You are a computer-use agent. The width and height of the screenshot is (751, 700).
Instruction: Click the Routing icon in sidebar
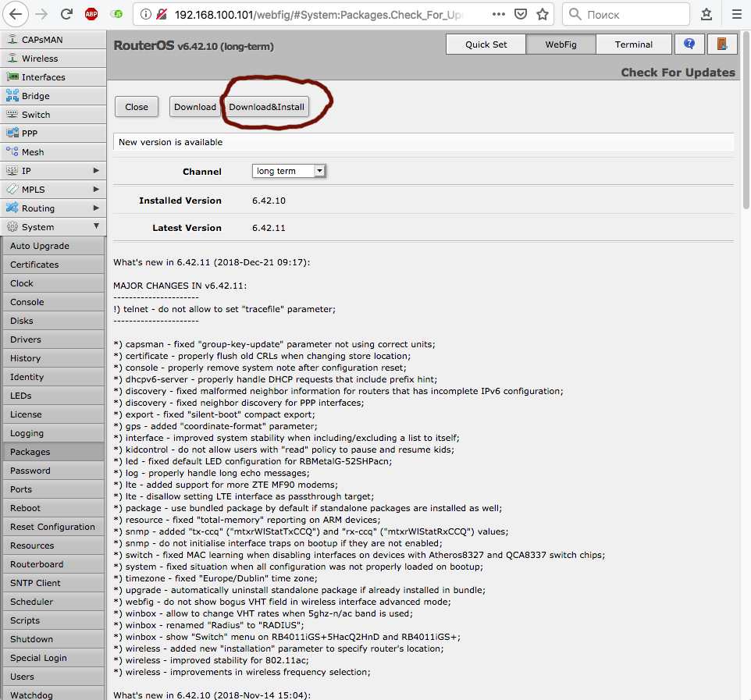click(12, 208)
